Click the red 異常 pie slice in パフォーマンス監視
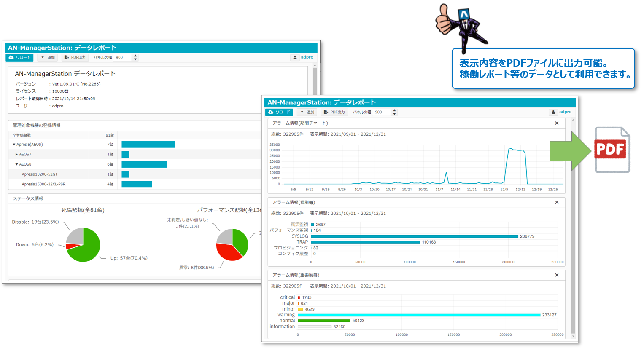Image resolution: width=644 pixels, height=348 pixels. pyautogui.click(x=228, y=252)
